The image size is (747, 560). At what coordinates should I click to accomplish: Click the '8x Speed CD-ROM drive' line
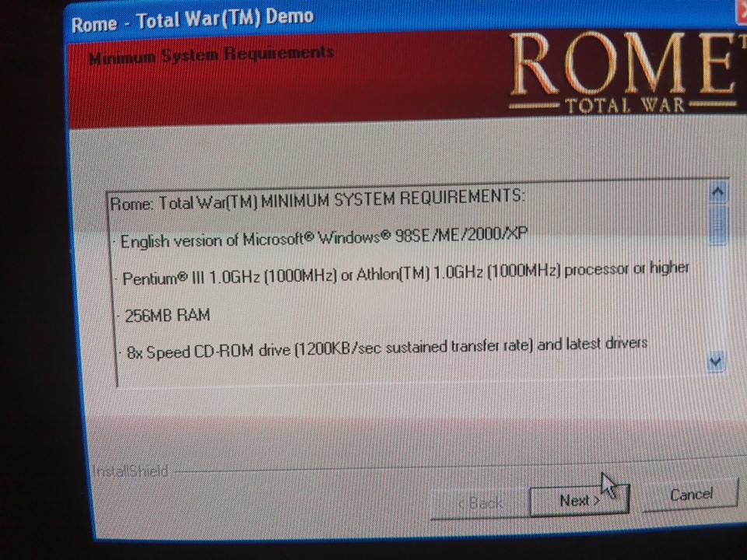(387, 348)
